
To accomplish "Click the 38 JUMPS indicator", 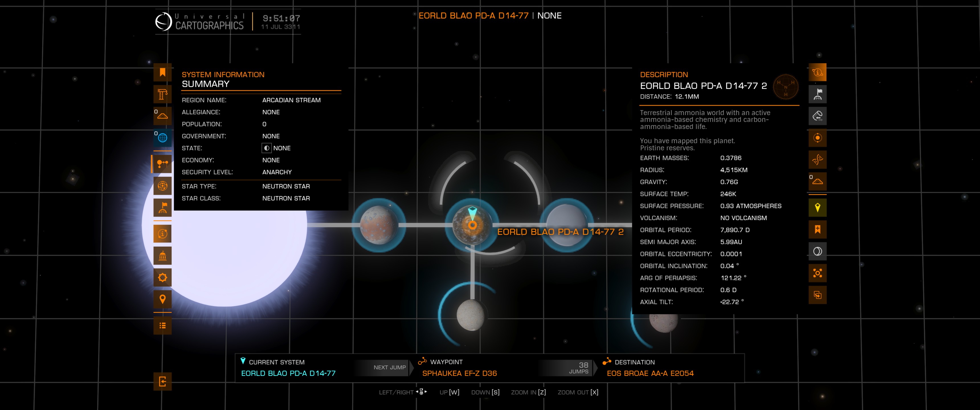I will click(579, 368).
